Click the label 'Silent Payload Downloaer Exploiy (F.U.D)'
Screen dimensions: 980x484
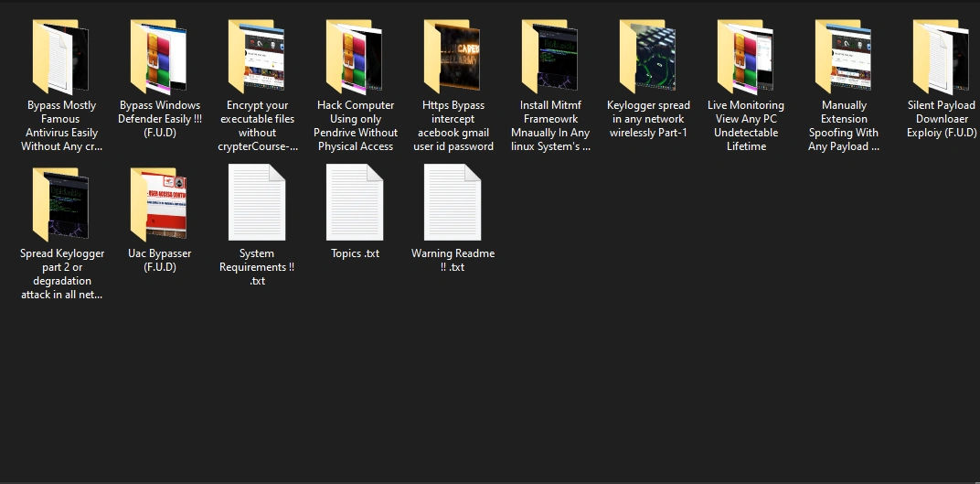click(x=942, y=119)
